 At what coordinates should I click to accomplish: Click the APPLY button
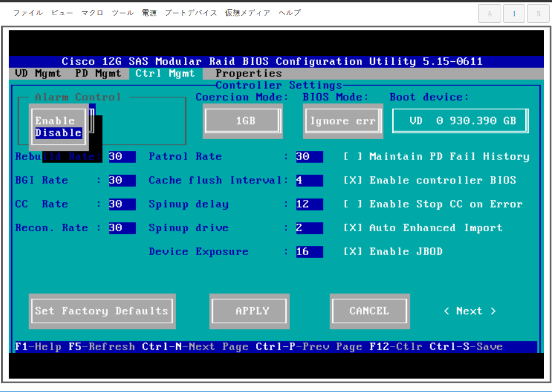click(249, 311)
